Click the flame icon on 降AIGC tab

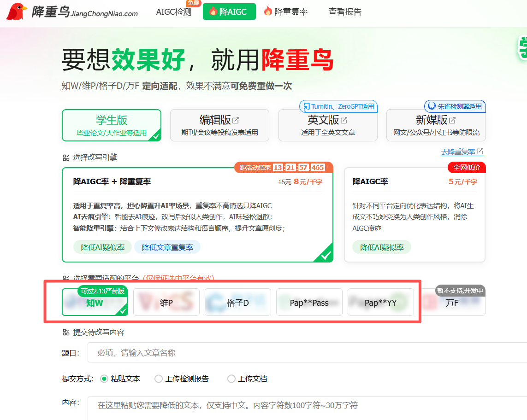click(x=213, y=12)
